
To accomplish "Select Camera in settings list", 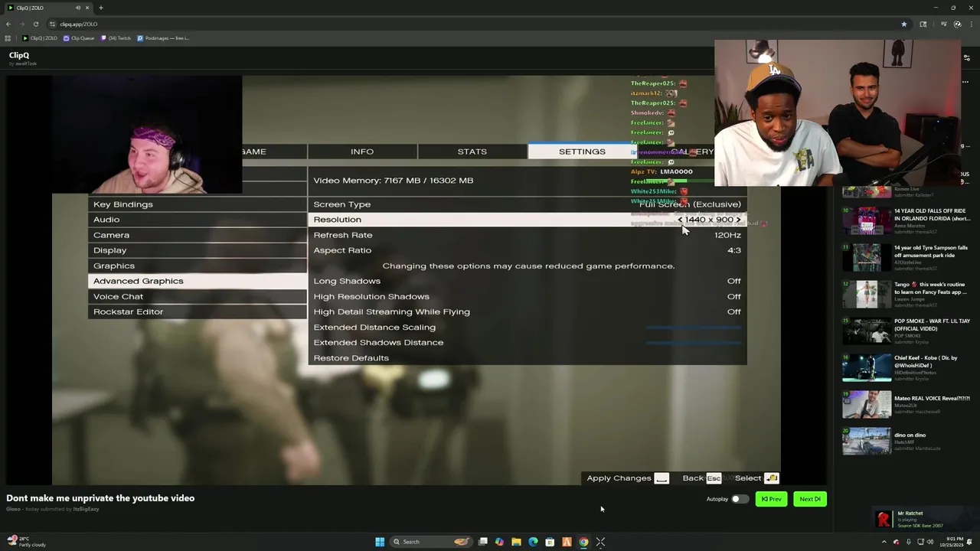I will [x=198, y=235].
